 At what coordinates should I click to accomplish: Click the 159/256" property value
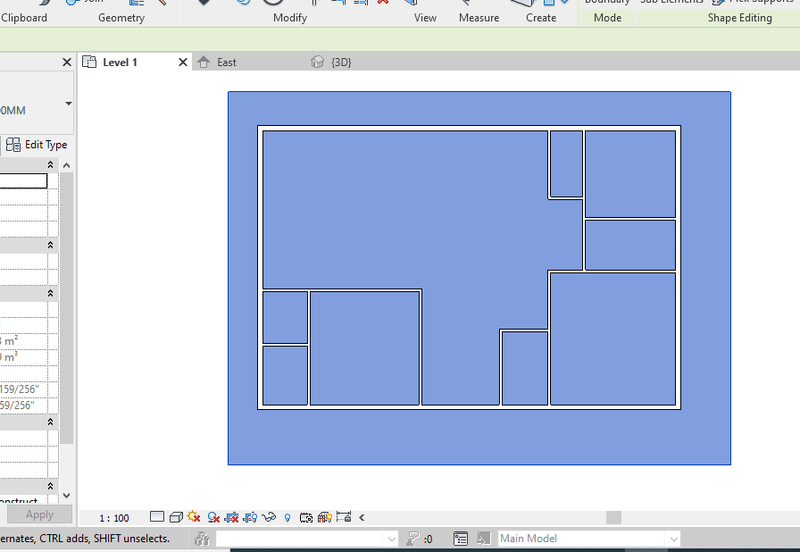[x=20, y=389]
